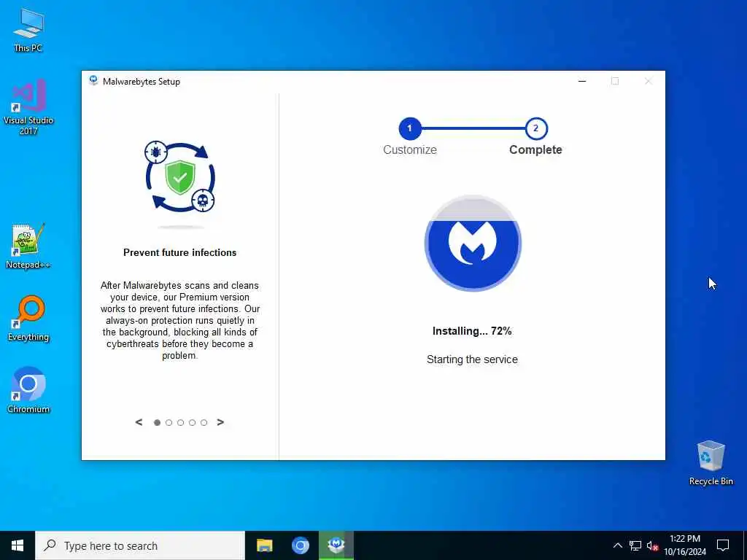Image resolution: width=747 pixels, height=560 pixels.
Task: Open the Everything search shortcut
Action: coord(28,319)
